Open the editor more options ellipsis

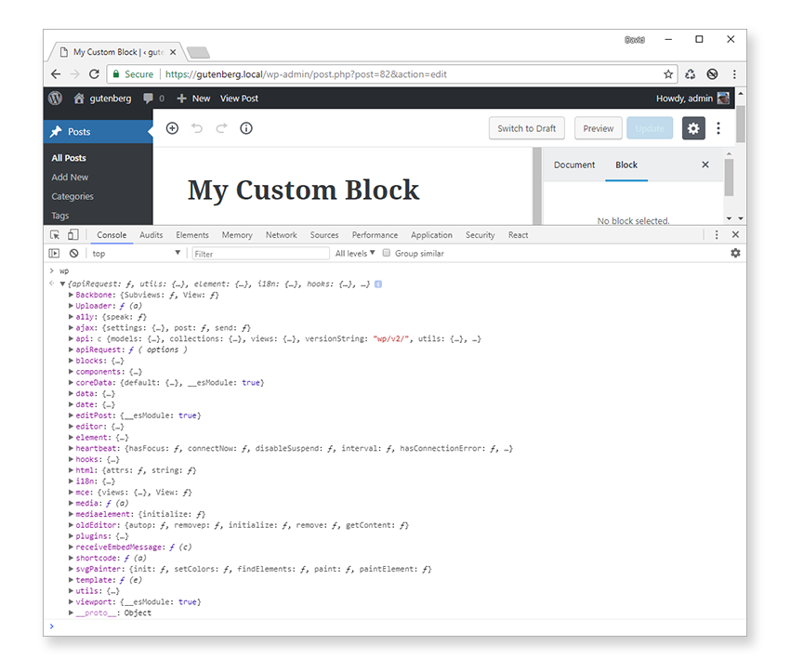718,128
